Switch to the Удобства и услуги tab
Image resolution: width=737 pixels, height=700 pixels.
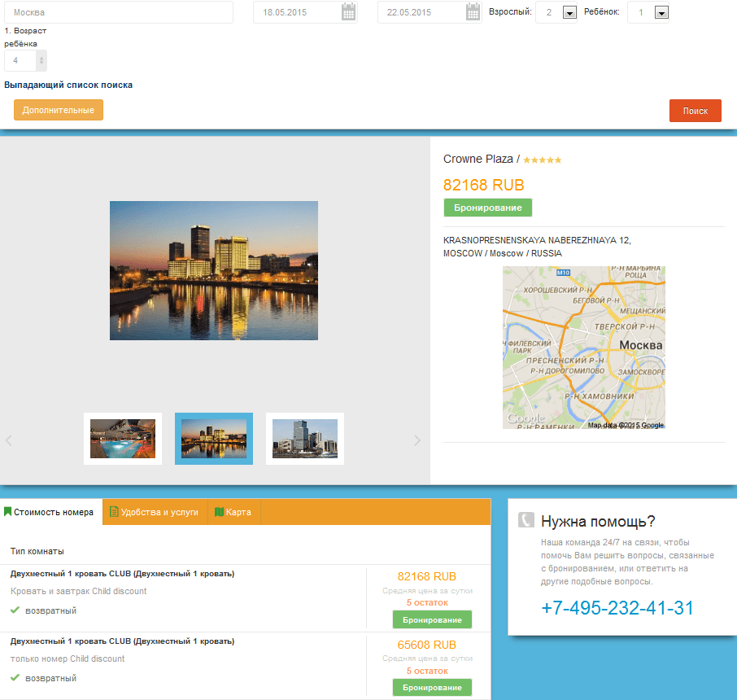coord(155,512)
